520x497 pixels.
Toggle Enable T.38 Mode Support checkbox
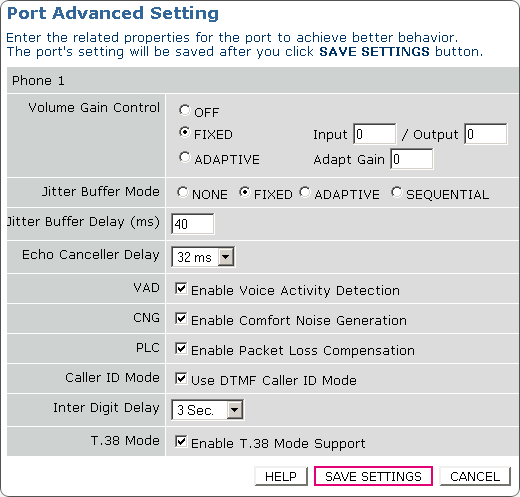coord(181,441)
